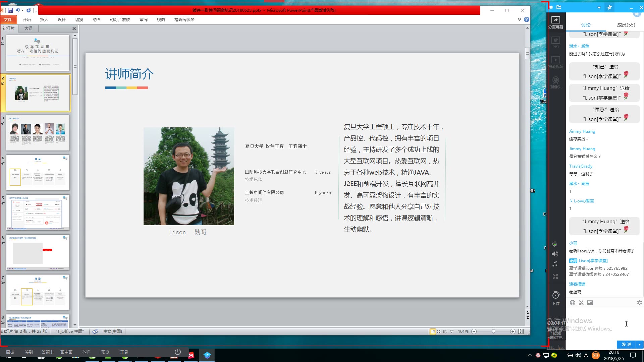Image resolution: width=644 pixels, height=362 pixels.
Task: Switch to the 设计 ribbon tab
Action: (62, 19)
